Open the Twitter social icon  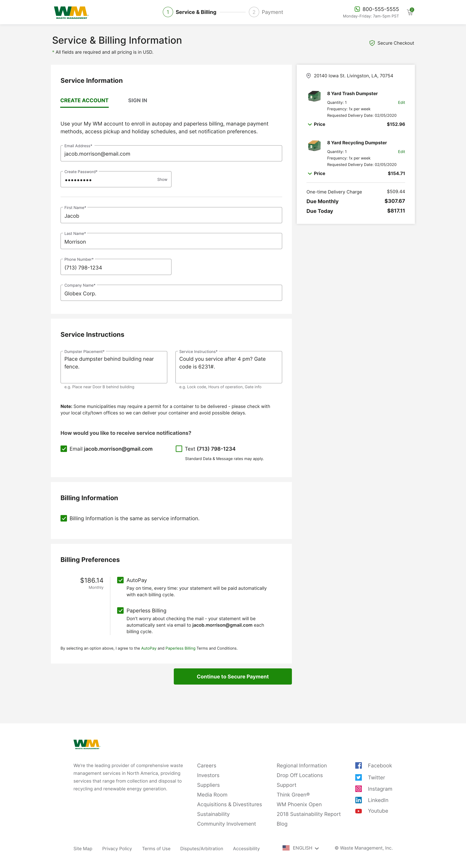[x=359, y=777]
